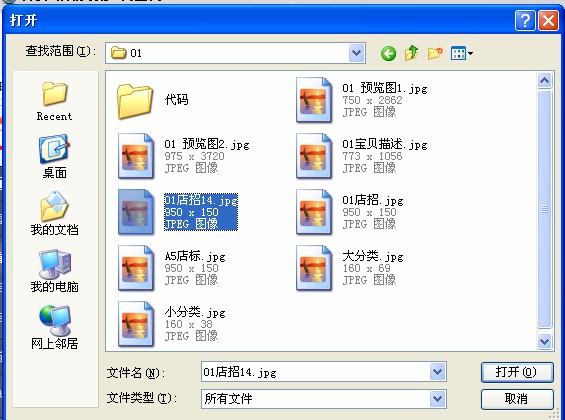Click the 01 预览图2.jpg file name
Viewport: 565px width, 420px height.
tap(207, 144)
